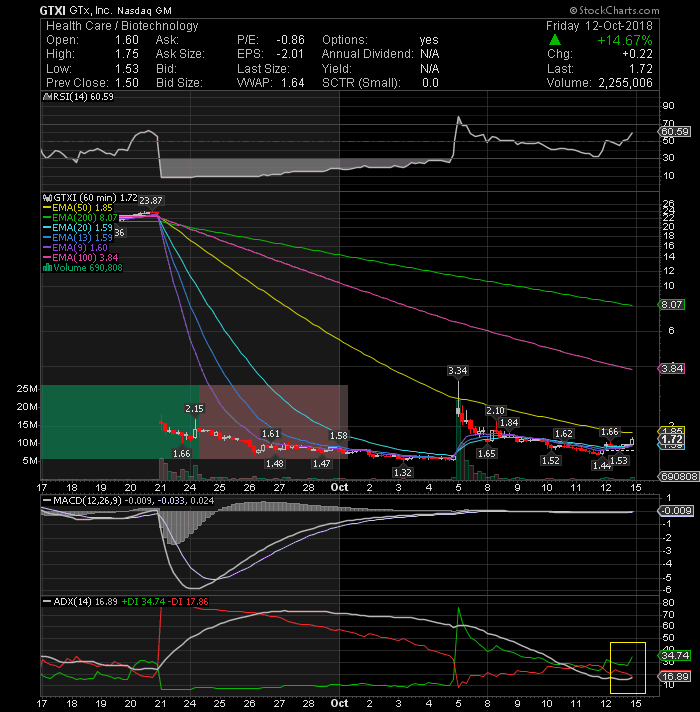
Task: Select the GTXI ticker symbol in the header
Action: 53,10
